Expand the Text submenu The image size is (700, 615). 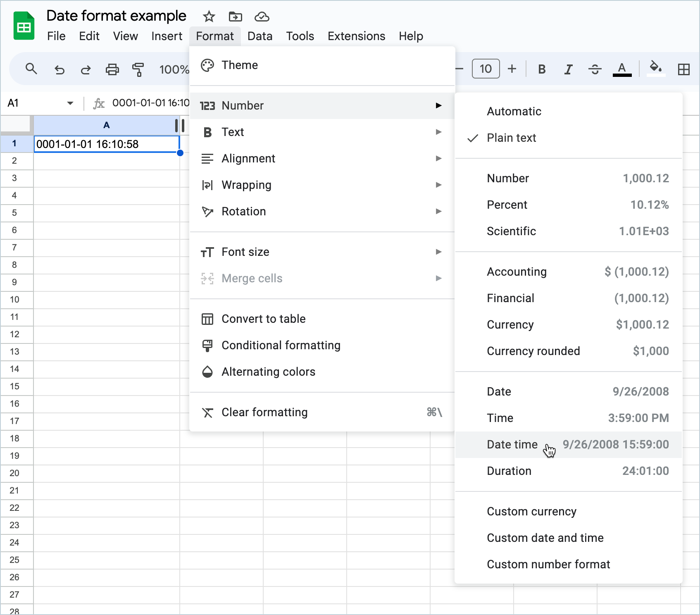[x=322, y=132]
